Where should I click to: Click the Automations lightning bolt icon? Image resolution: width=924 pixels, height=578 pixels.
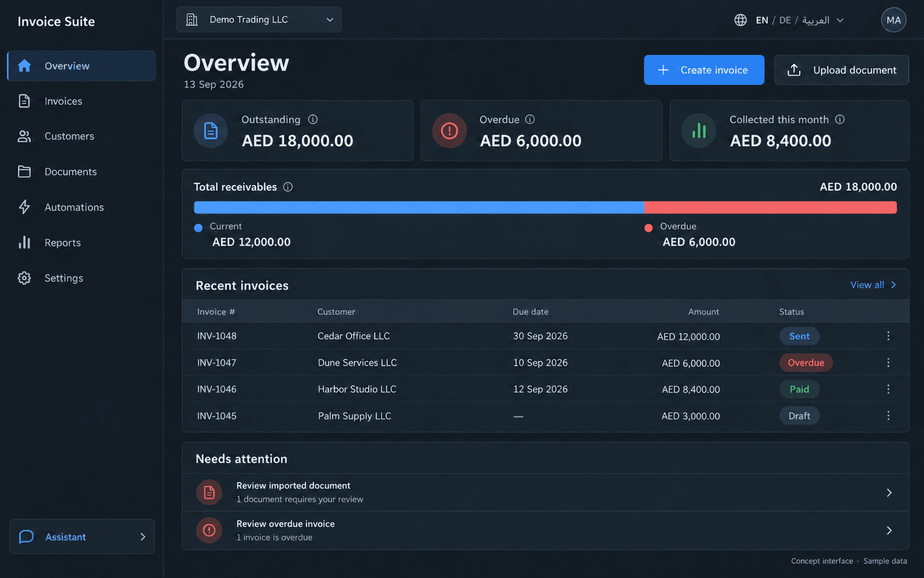click(24, 207)
